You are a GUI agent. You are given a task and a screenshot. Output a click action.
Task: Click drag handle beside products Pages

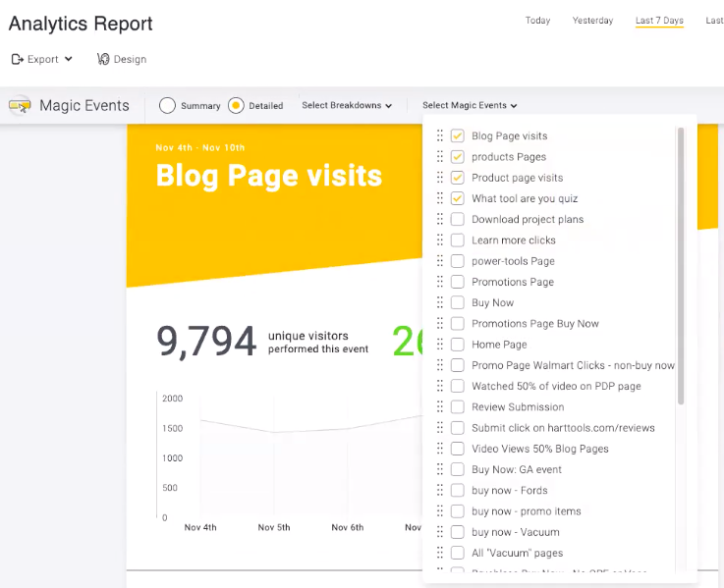(439, 156)
